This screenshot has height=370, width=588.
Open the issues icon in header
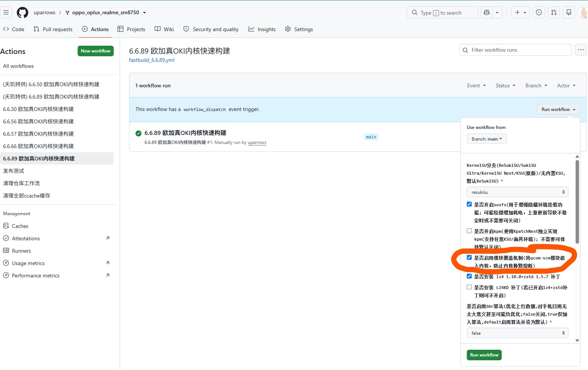(539, 12)
